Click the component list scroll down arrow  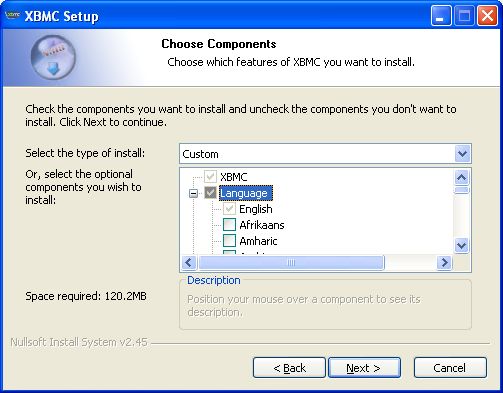[462, 246]
